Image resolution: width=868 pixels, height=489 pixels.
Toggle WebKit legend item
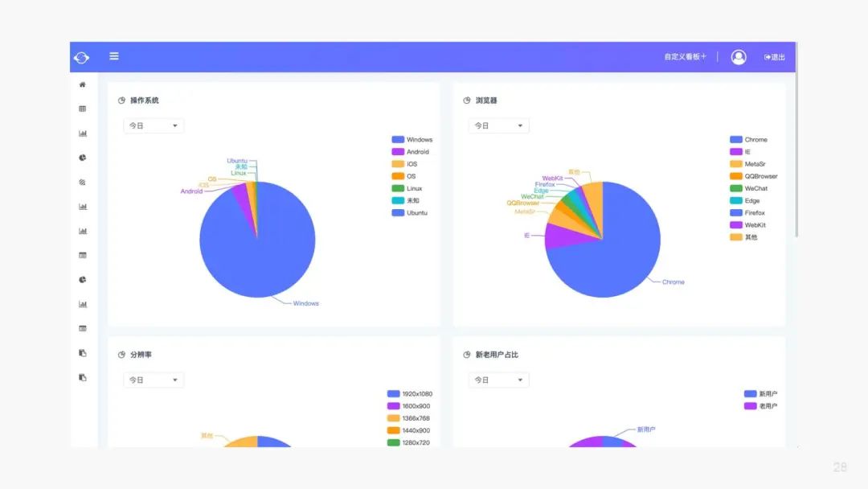pyautogui.click(x=748, y=225)
